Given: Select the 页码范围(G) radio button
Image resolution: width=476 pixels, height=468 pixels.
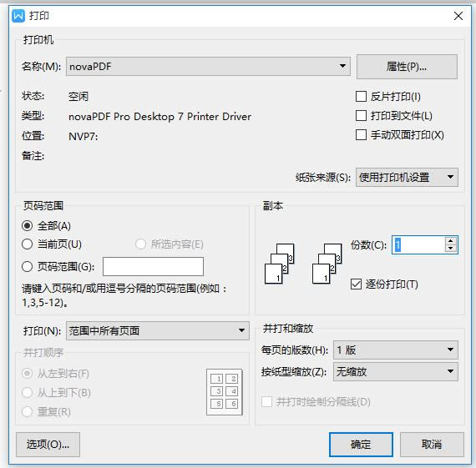Looking at the screenshot, I should (27, 267).
